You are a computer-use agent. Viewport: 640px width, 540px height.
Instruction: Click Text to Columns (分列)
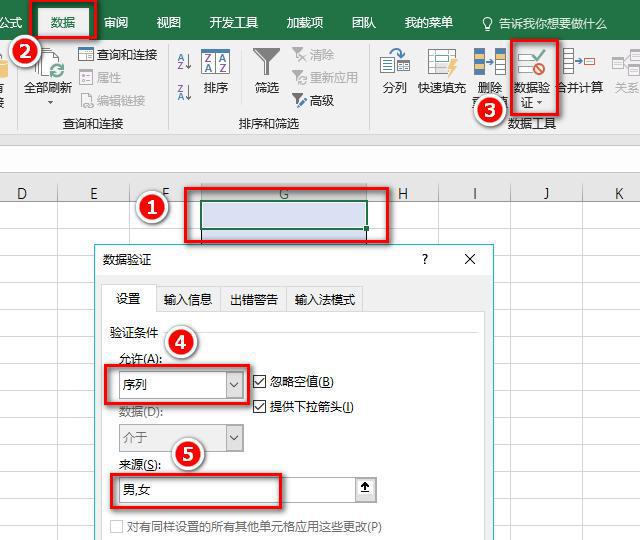pos(395,71)
